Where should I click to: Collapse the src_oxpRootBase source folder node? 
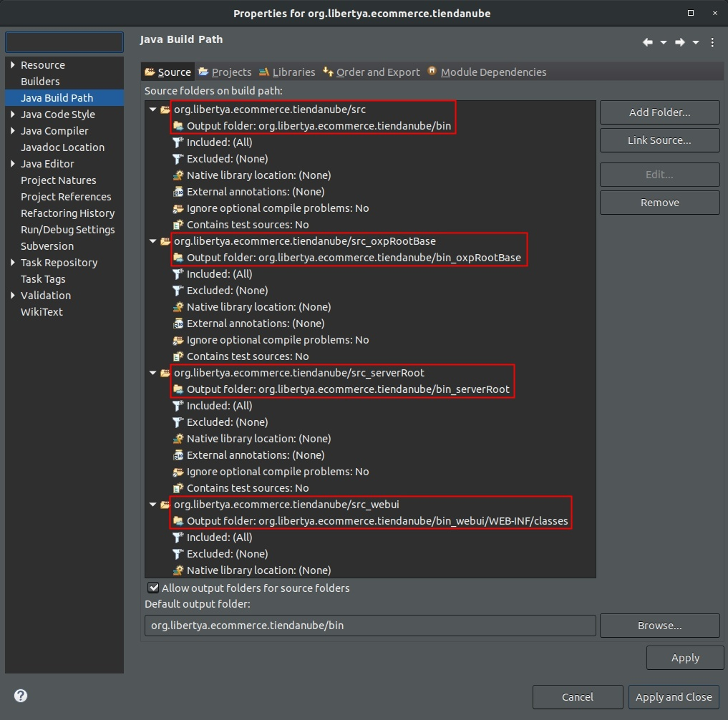pos(152,241)
